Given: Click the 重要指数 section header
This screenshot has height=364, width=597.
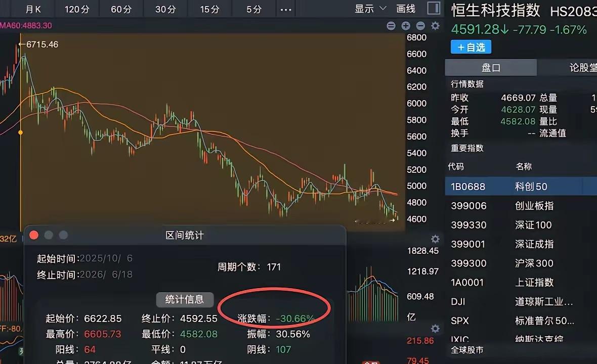Looking at the screenshot, I should 467,148.
